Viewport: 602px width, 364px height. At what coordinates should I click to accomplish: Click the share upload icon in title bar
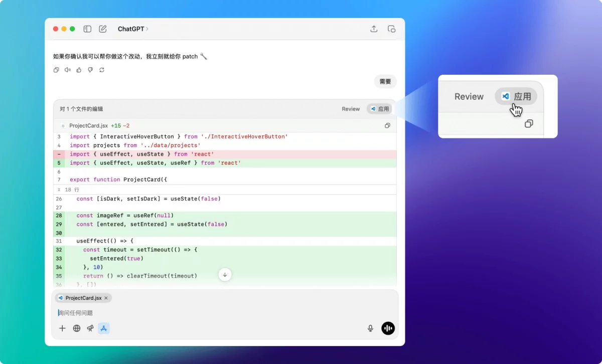pyautogui.click(x=374, y=29)
